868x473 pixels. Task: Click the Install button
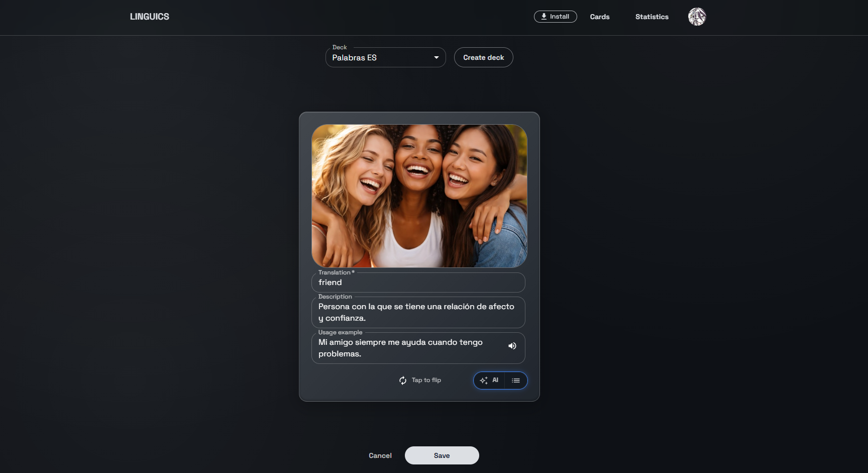(x=555, y=17)
